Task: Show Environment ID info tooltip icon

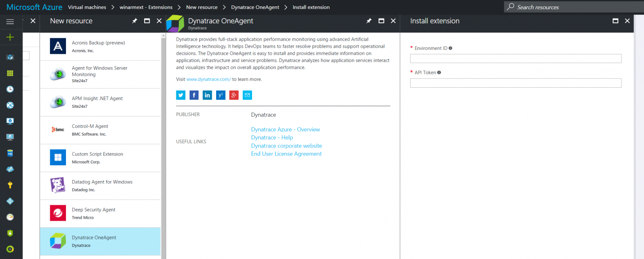Action: click(x=450, y=48)
